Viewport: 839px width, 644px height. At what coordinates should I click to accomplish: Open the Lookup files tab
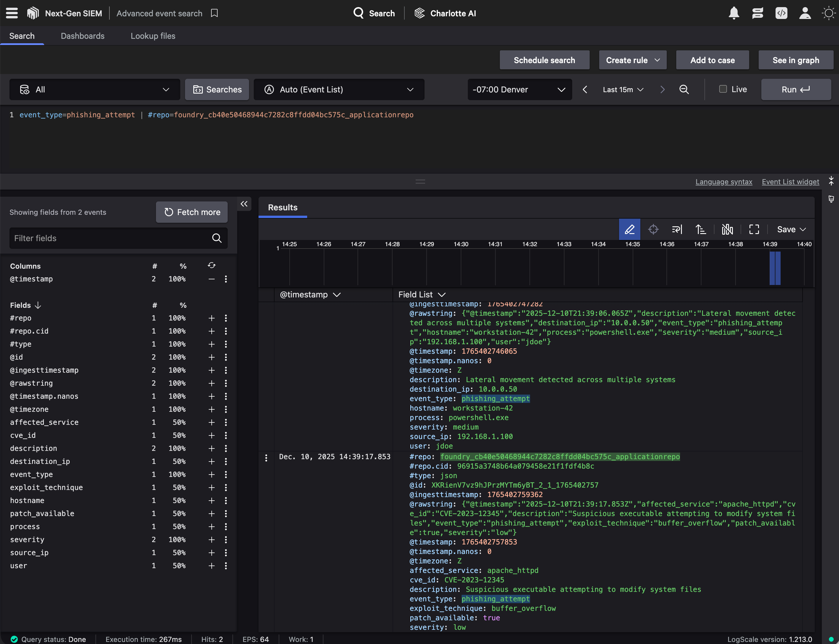pos(153,36)
